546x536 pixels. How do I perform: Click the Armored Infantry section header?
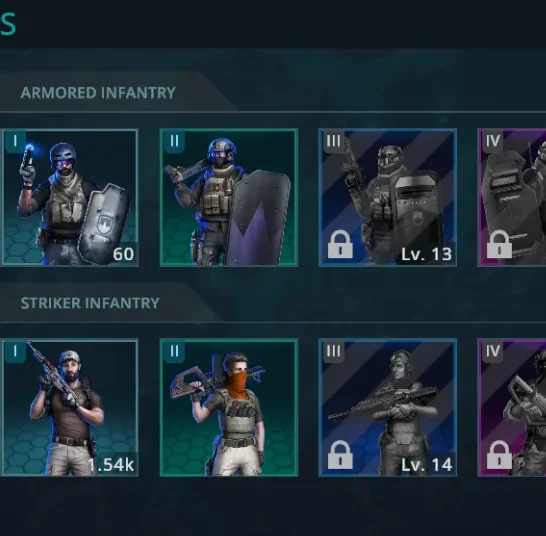pyautogui.click(x=98, y=93)
